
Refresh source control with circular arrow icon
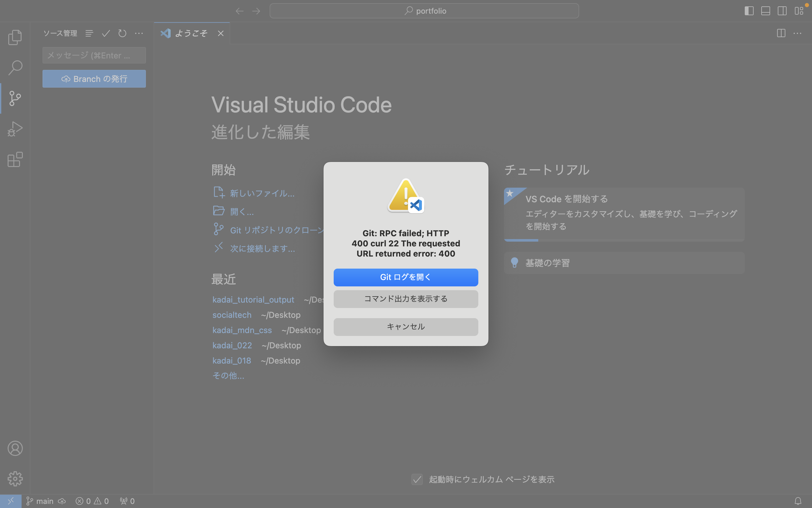[122, 33]
